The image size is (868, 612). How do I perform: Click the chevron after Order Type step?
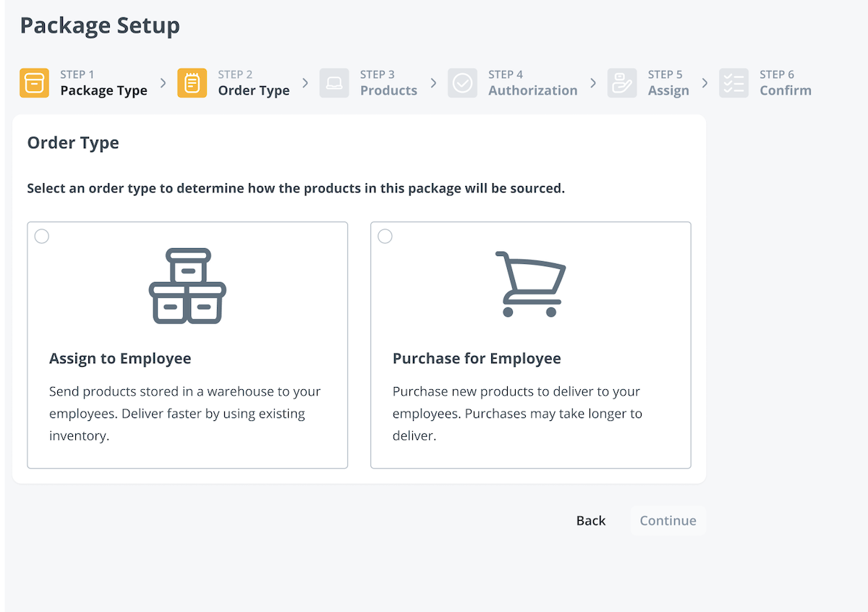click(x=305, y=83)
